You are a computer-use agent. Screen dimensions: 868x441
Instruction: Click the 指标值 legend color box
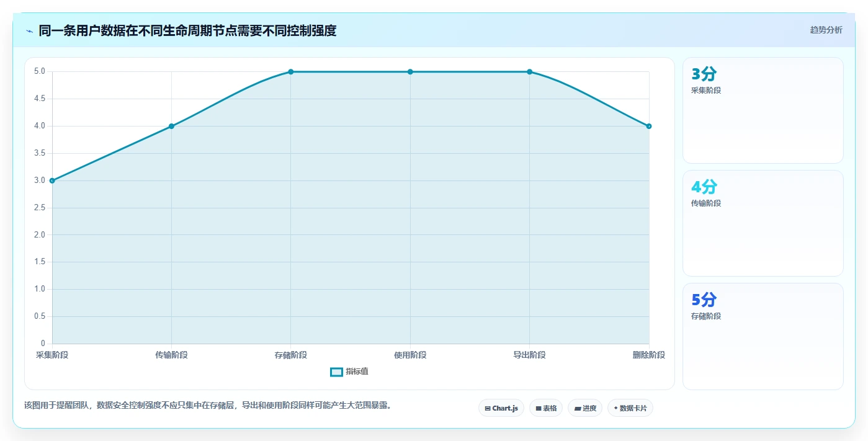pos(336,372)
